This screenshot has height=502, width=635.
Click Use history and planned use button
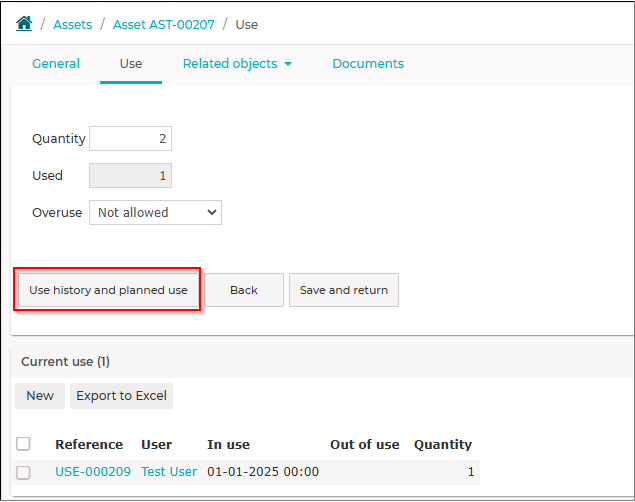point(108,290)
